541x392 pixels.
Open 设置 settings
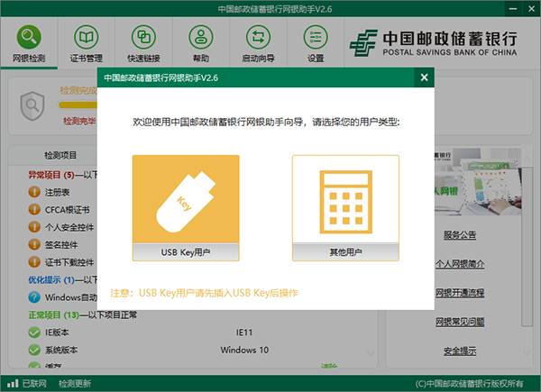tap(316, 43)
